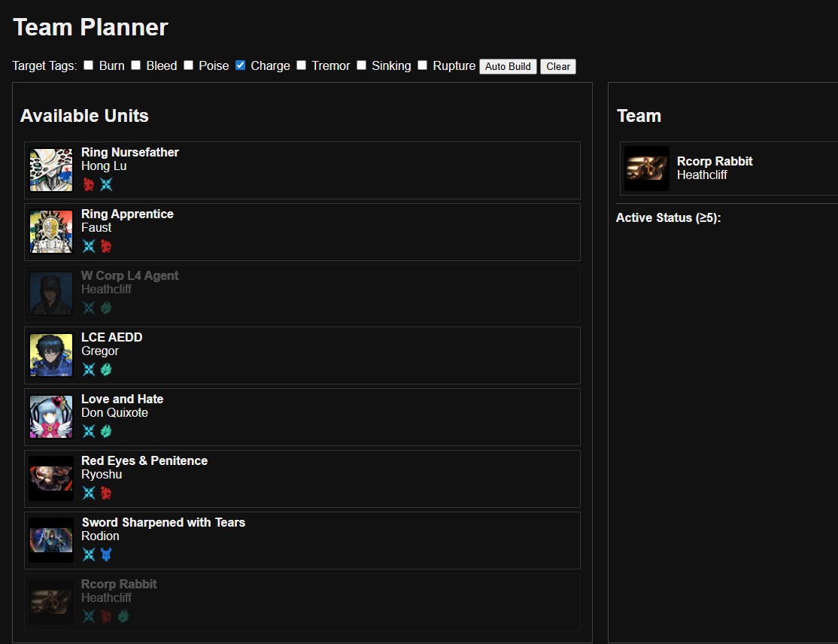
Task: Click the Clear button
Action: pos(558,66)
